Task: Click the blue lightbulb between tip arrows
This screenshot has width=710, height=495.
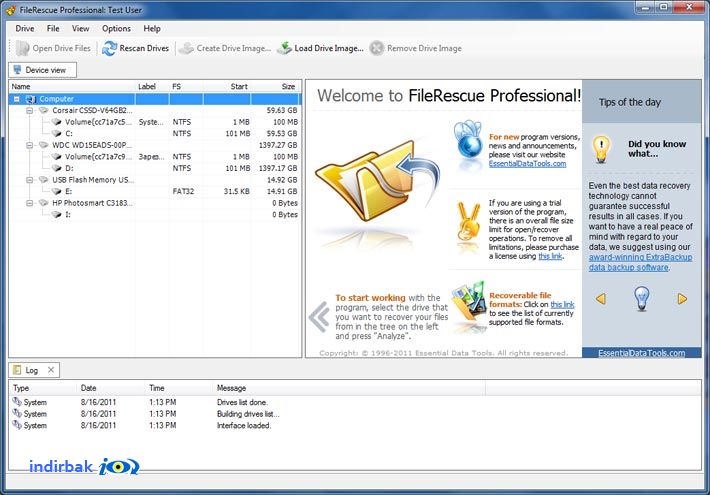Action: 642,298
